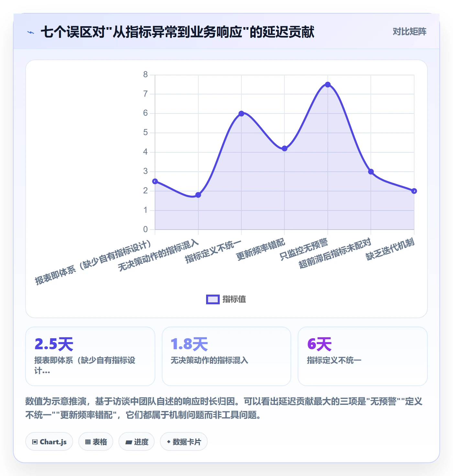This screenshot has height=476, width=453.
Task: Open the 2.5天 stat value
Action: coord(54,344)
